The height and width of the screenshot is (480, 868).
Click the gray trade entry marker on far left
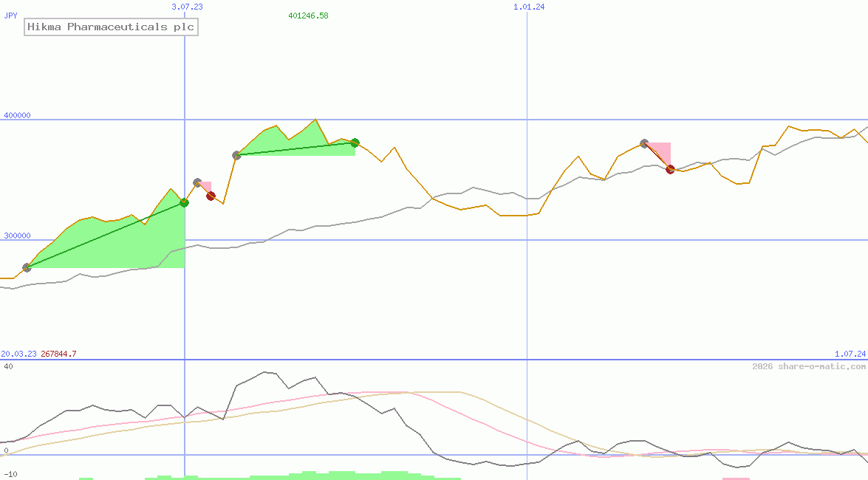pyautogui.click(x=27, y=268)
